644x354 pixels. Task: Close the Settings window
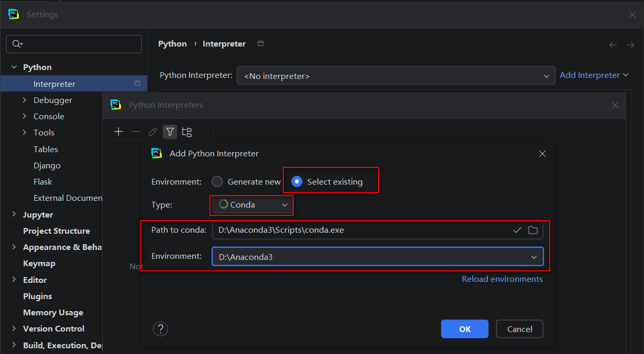point(632,15)
